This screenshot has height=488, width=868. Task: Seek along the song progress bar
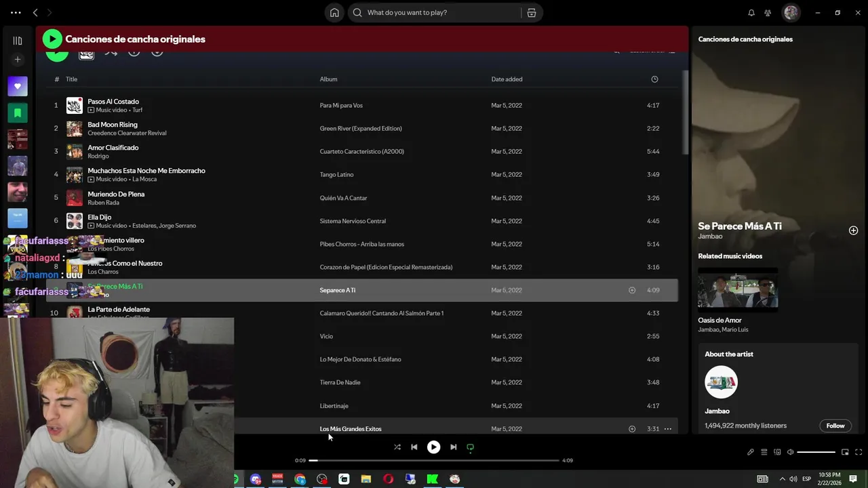tap(434, 460)
